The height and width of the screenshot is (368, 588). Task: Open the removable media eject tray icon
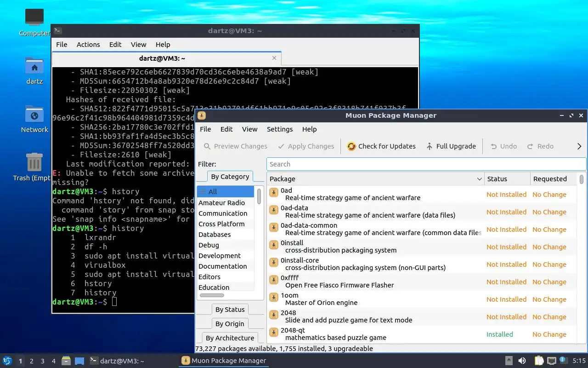coord(509,361)
